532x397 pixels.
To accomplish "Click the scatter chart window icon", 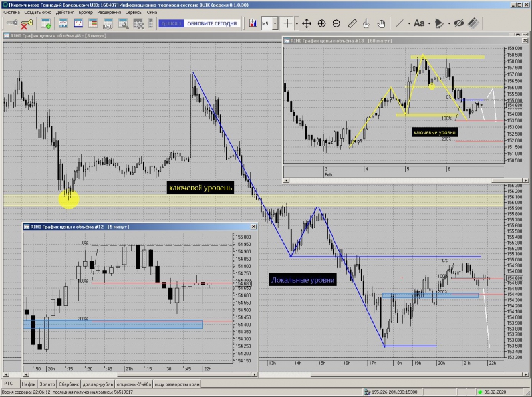I will [78, 23].
